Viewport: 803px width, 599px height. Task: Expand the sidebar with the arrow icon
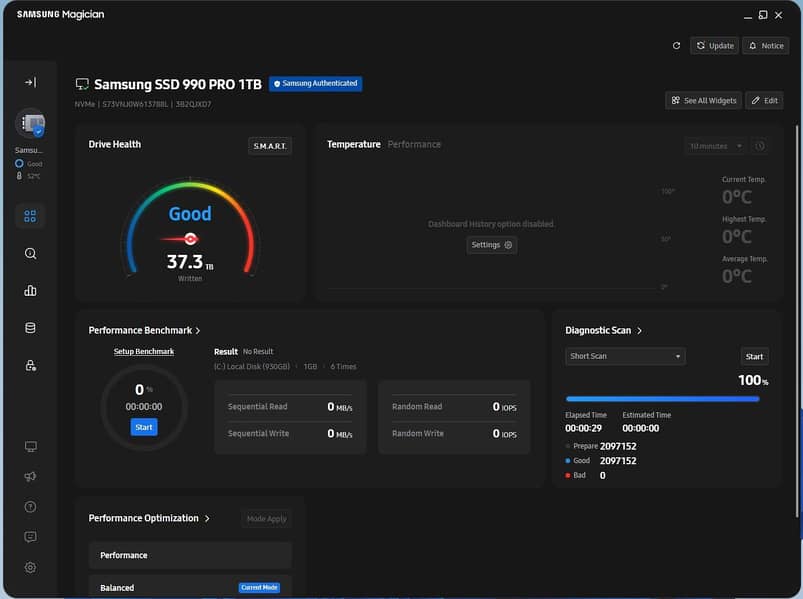point(31,82)
